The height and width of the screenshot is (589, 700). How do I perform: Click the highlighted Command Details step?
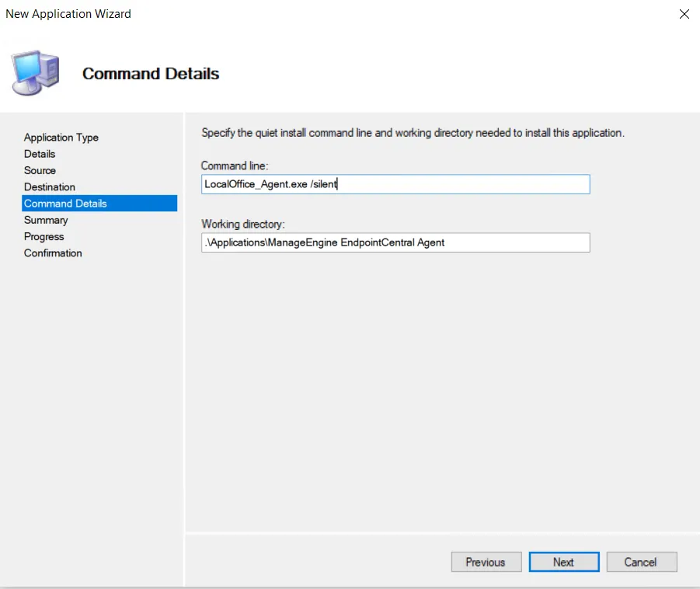[66, 204]
